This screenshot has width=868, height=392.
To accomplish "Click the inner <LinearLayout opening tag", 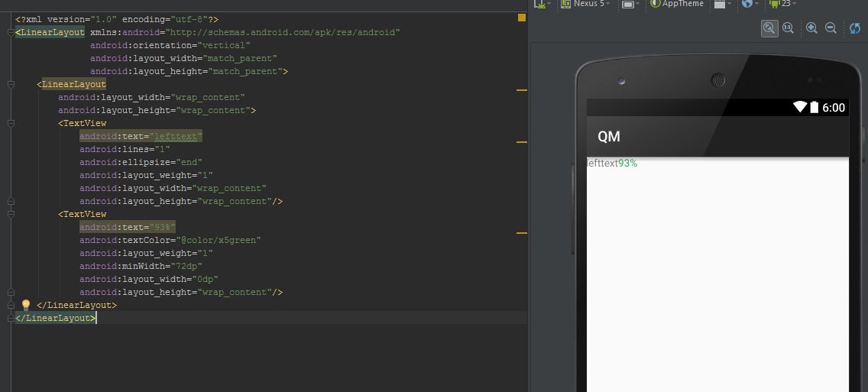I will [x=71, y=85].
